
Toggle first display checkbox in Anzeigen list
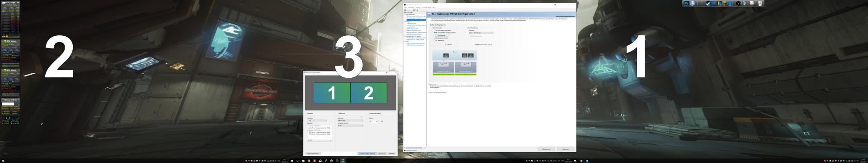pos(310,128)
